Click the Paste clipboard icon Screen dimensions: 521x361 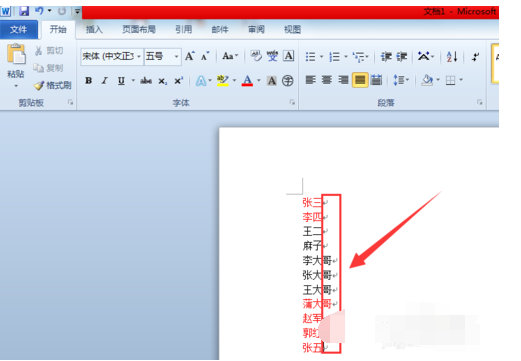pyautogui.click(x=16, y=54)
